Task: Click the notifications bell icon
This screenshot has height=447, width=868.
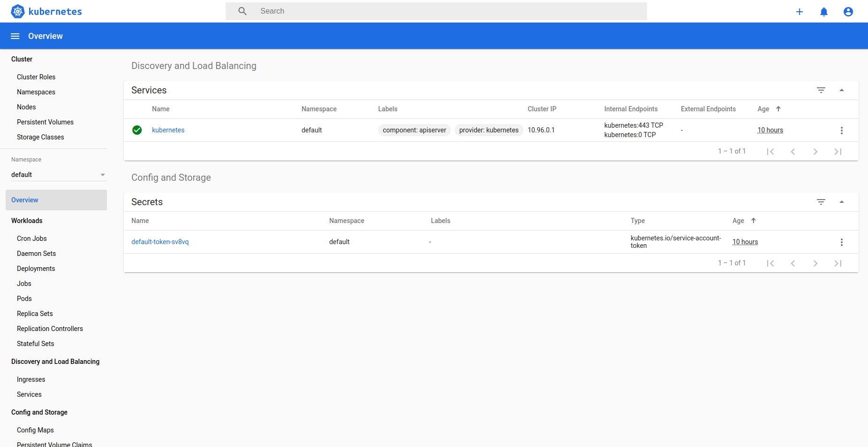Action: tap(824, 11)
